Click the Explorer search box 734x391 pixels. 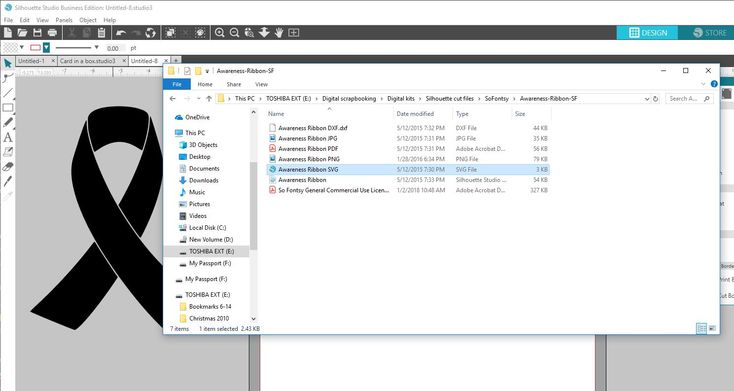coord(690,99)
